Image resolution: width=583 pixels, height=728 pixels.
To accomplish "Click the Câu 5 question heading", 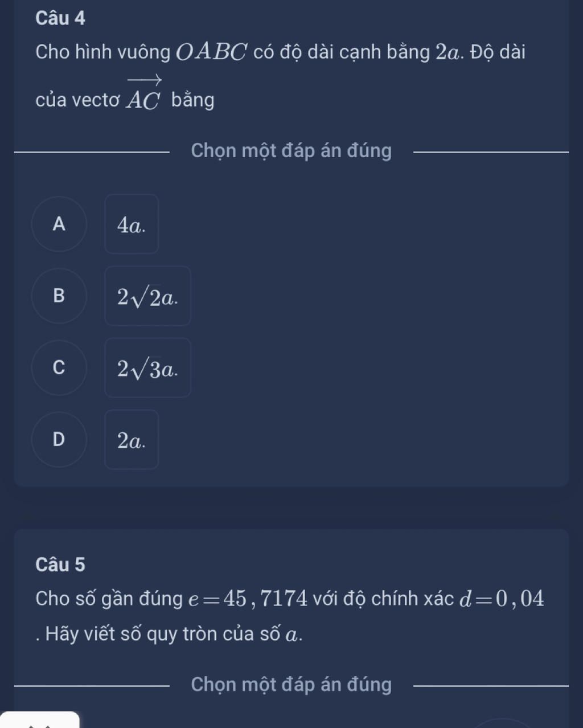I will tap(60, 565).
